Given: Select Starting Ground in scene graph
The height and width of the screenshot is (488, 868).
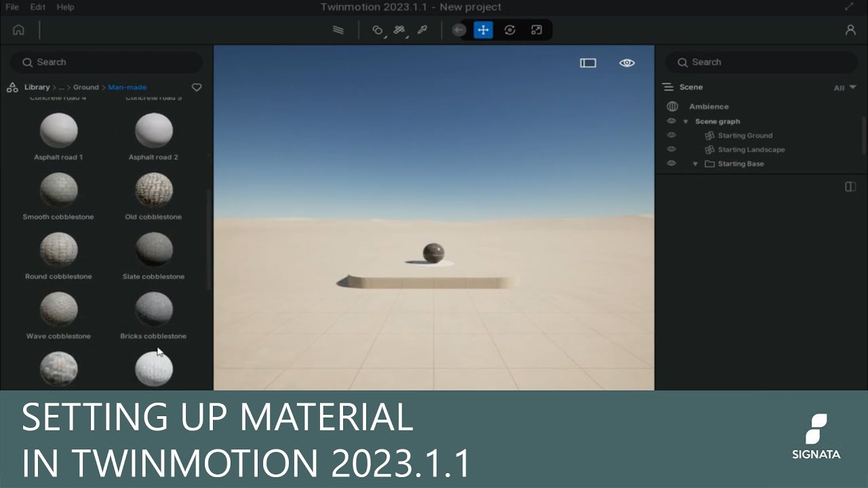Looking at the screenshot, I should click(745, 136).
